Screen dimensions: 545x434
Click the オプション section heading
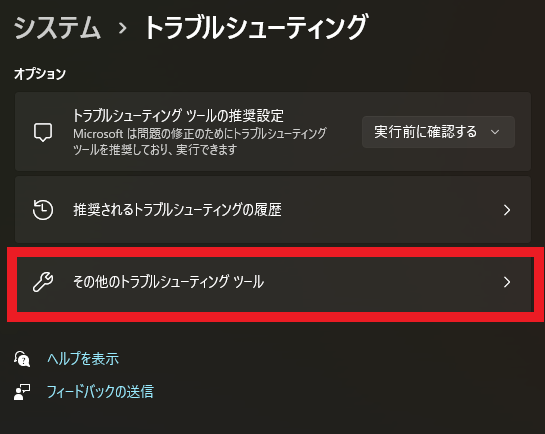(x=40, y=74)
